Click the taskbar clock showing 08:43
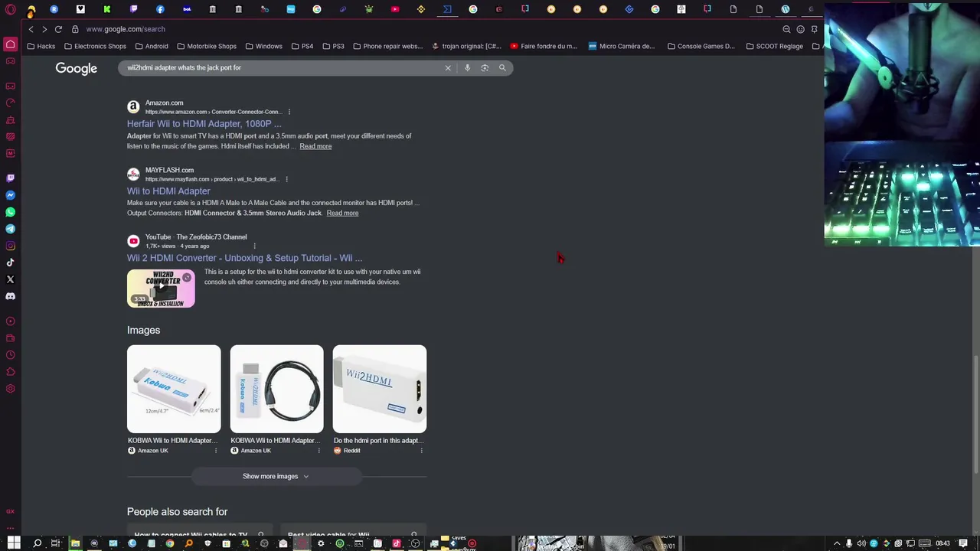 (x=942, y=543)
